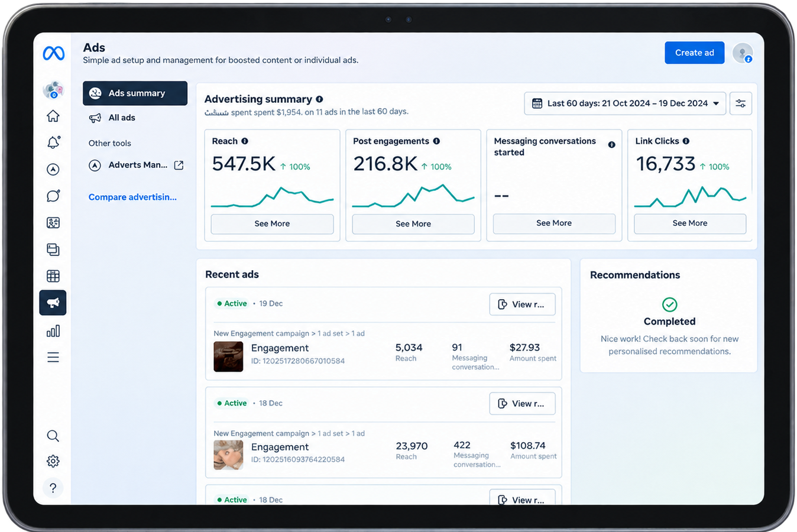
Task: Click See More under Messaging conversations
Action: click(x=554, y=223)
